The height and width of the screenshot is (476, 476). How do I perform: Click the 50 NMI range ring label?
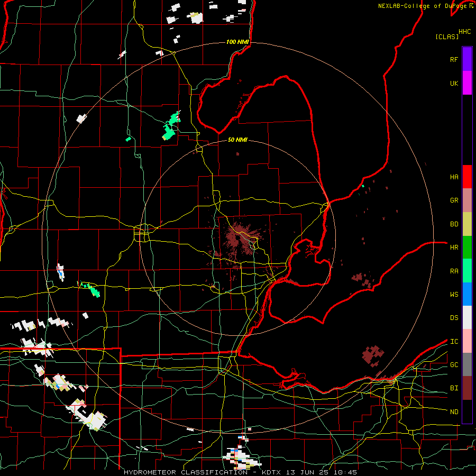[x=237, y=140]
